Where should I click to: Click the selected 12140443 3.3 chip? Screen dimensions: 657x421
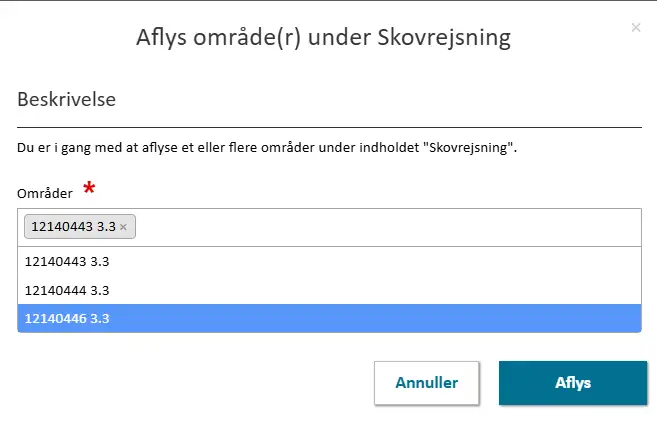(x=73, y=227)
